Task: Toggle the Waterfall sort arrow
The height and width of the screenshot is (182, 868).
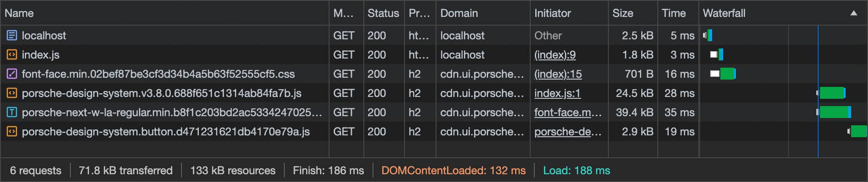Action: 853,13
